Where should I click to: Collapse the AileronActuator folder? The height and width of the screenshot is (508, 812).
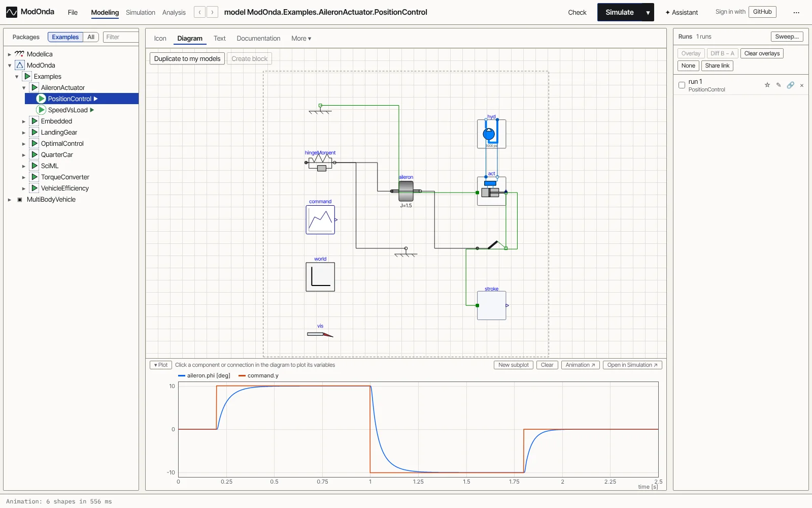[24, 88]
